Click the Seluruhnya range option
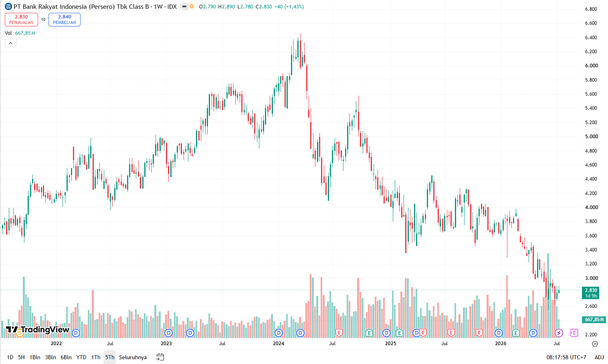 pos(133,357)
